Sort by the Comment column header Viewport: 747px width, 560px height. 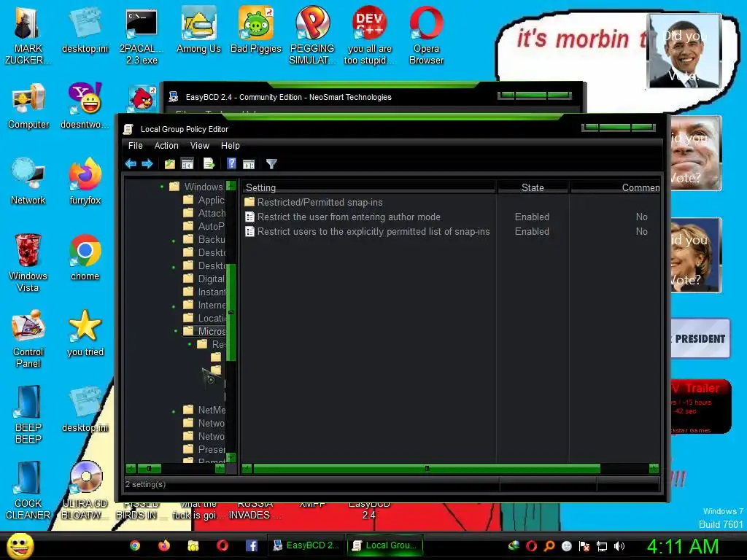(615, 187)
